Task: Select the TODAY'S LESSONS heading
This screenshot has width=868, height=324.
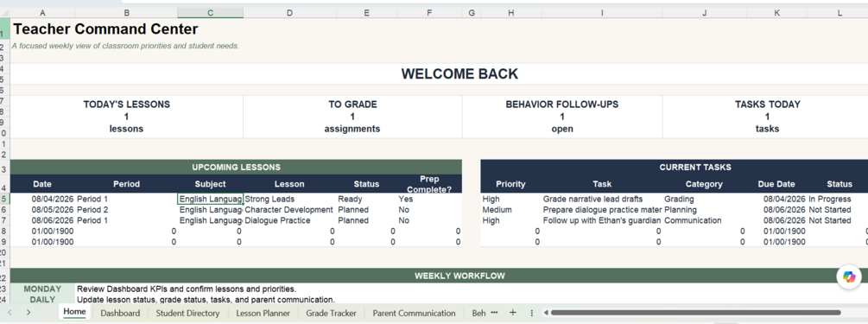Action: tap(127, 105)
